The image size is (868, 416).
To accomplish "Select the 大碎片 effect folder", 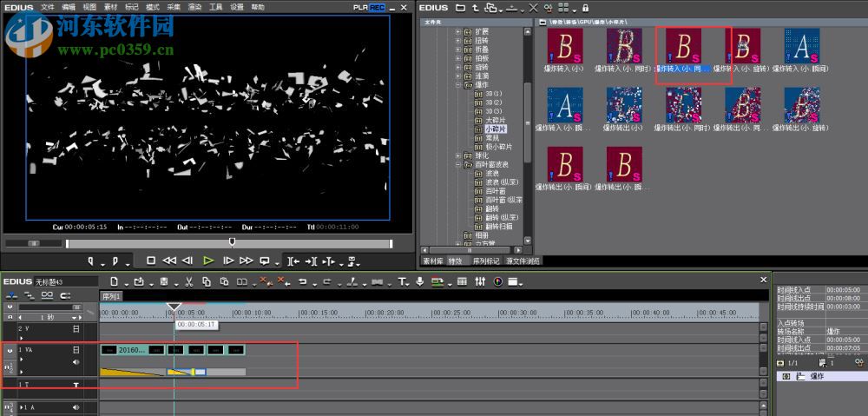I will (496, 120).
